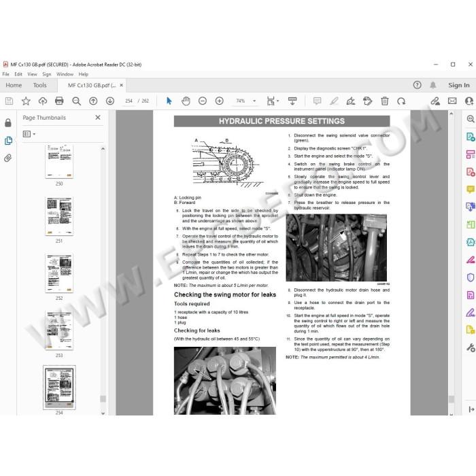Open the security lock panel
The image size is (476, 476).
[x=8, y=122]
